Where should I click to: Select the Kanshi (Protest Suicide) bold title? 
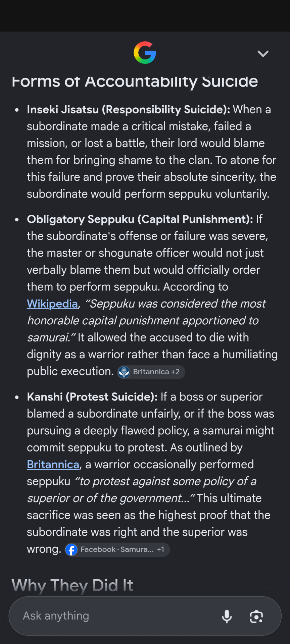tap(92, 397)
